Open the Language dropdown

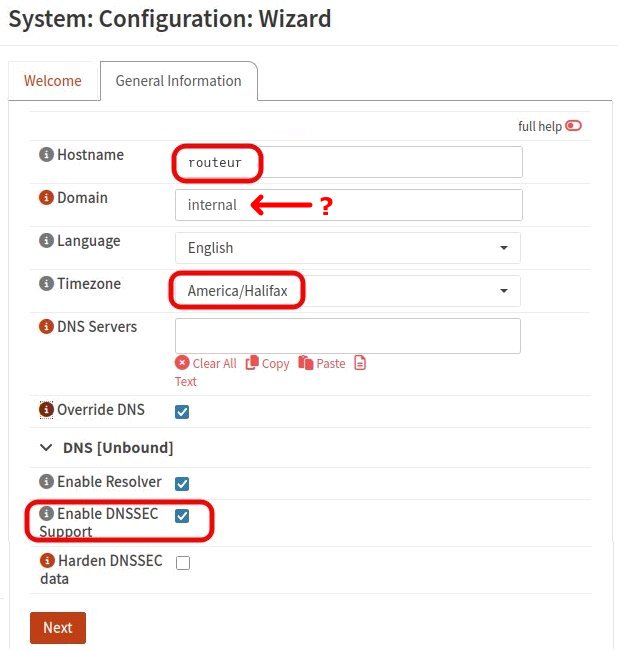point(347,248)
